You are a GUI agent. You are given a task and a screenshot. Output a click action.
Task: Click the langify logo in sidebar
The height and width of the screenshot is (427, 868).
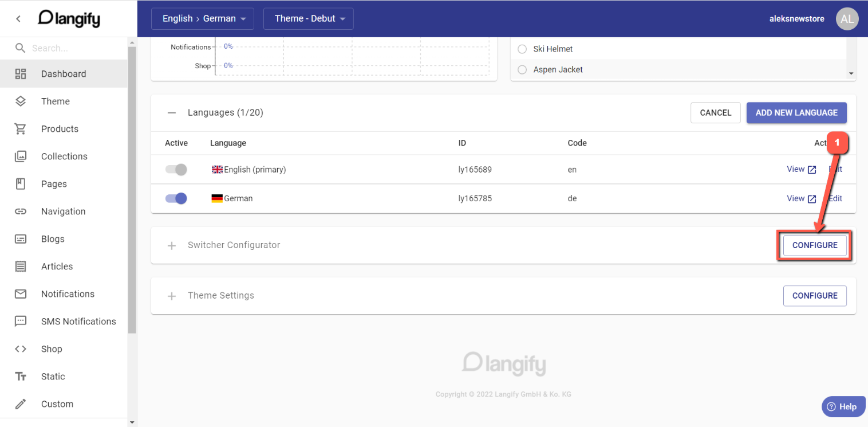[x=69, y=18]
